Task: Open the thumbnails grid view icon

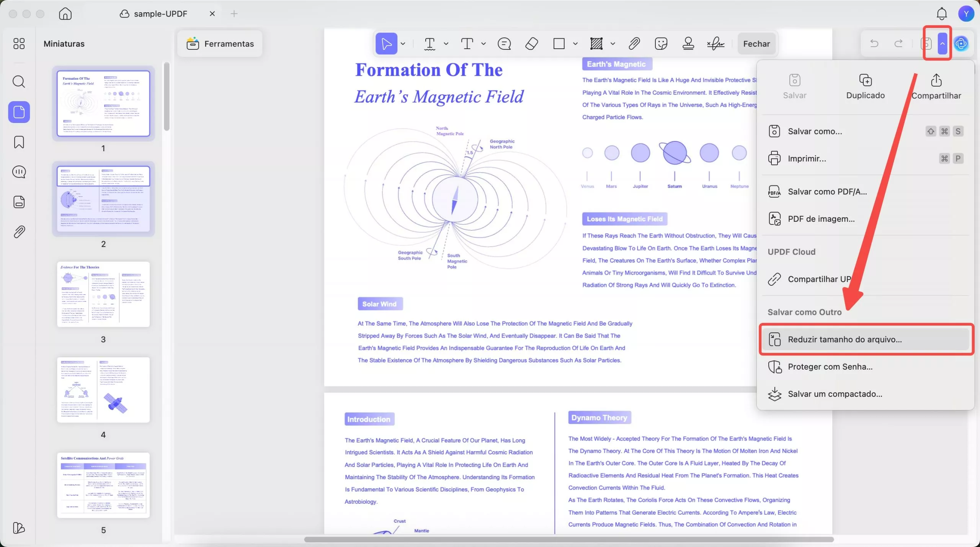Action: click(19, 44)
